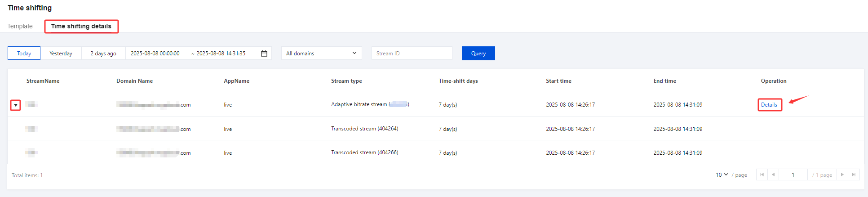This screenshot has width=868, height=197.
Task: Open the All domains dropdown
Action: [321, 54]
